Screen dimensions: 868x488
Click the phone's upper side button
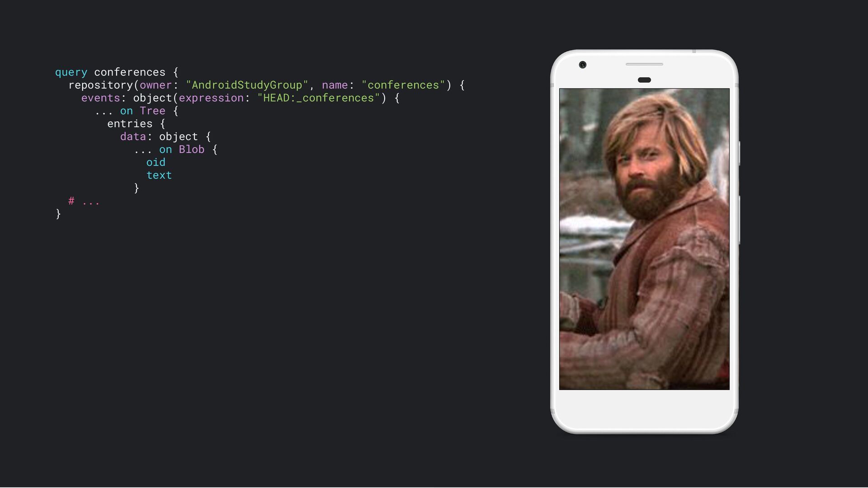[x=739, y=154]
